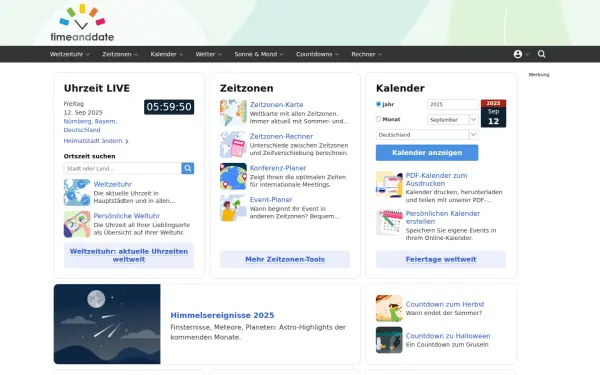The image size is (600, 375).
Task: Focus the year field showing 2025
Action: (452, 104)
